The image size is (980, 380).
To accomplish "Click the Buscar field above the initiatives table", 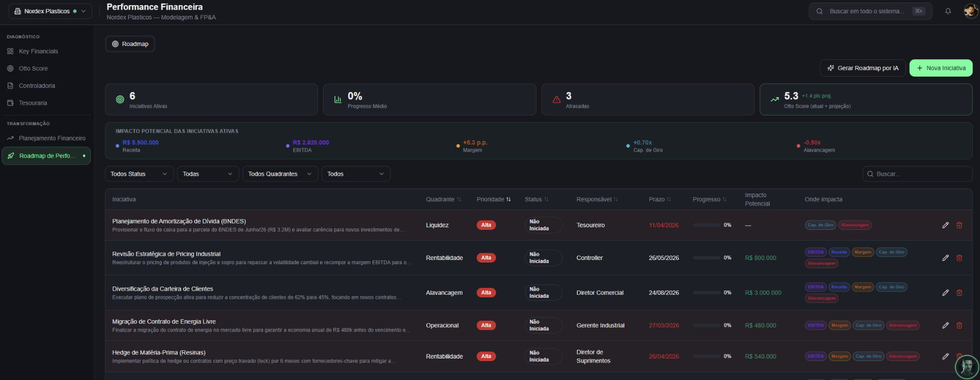I will (x=917, y=174).
